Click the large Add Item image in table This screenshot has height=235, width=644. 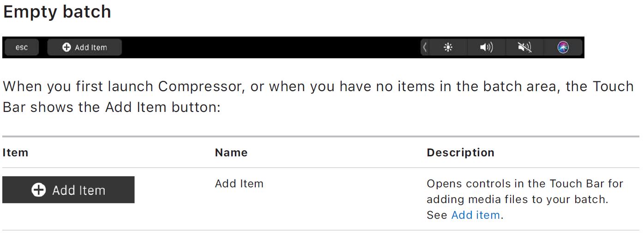coord(68,190)
